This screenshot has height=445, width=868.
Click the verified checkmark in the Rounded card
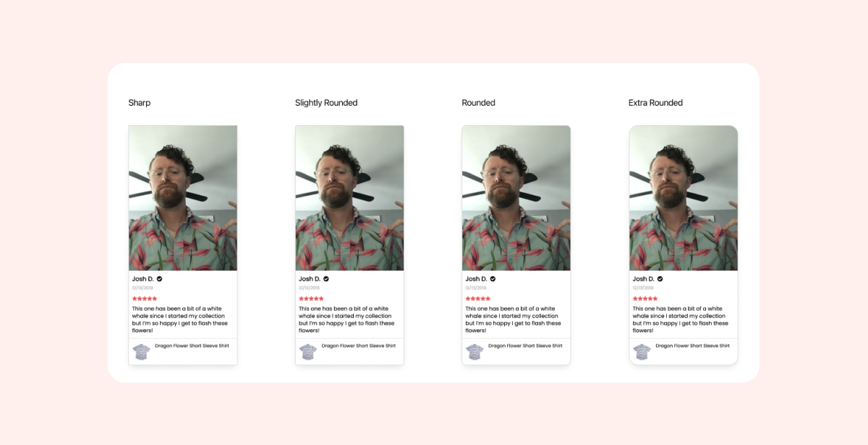(493, 279)
